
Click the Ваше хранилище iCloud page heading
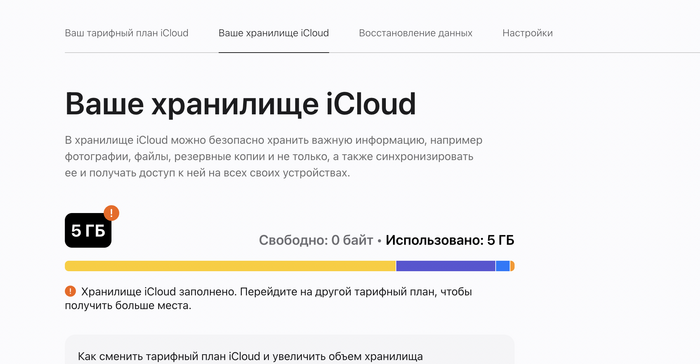[x=240, y=104]
